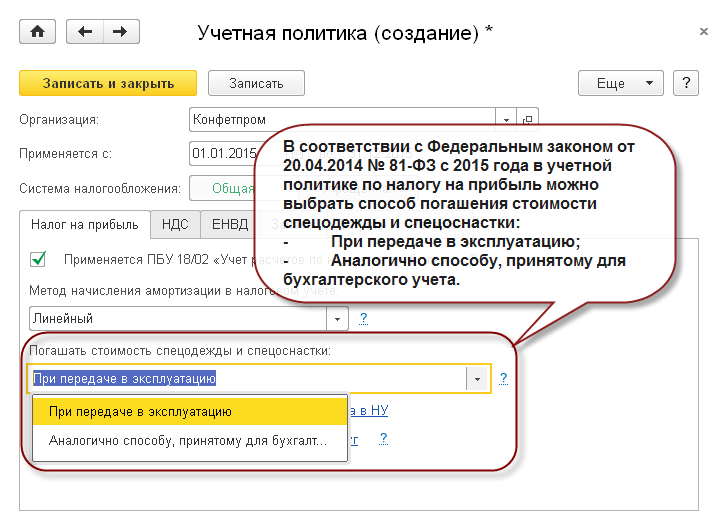Open the link ending in в НУ
This screenshot has height=525, width=726.
pyautogui.click(x=369, y=410)
